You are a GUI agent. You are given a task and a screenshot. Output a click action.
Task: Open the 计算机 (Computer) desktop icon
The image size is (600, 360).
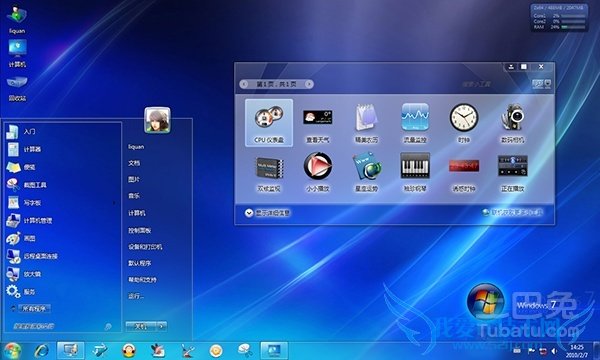click(x=17, y=53)
